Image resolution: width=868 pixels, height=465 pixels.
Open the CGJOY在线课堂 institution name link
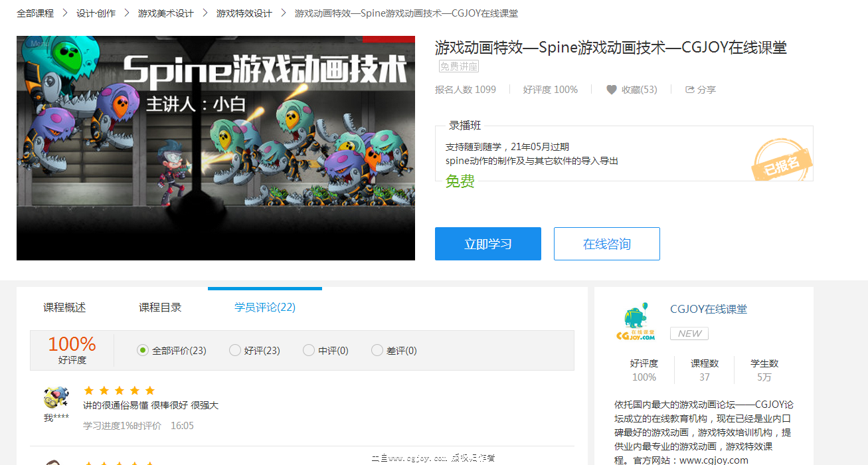[709, 309]
